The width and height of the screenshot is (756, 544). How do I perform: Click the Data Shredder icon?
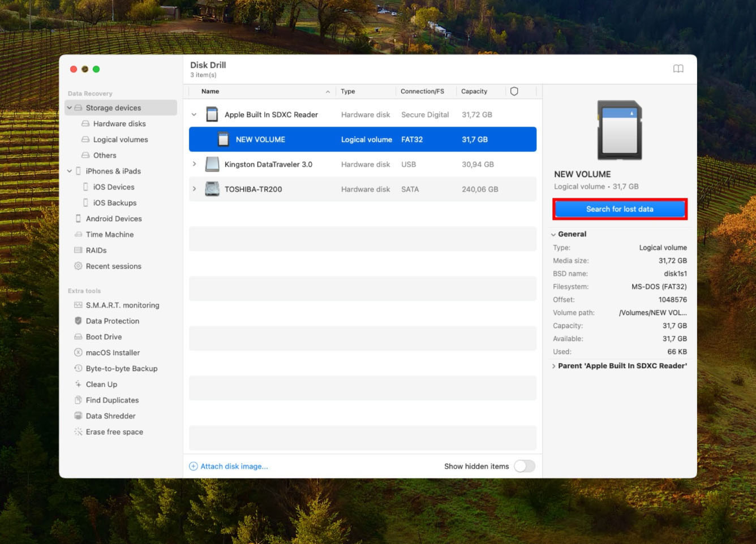pyautogui.click(x=78, y=416)
